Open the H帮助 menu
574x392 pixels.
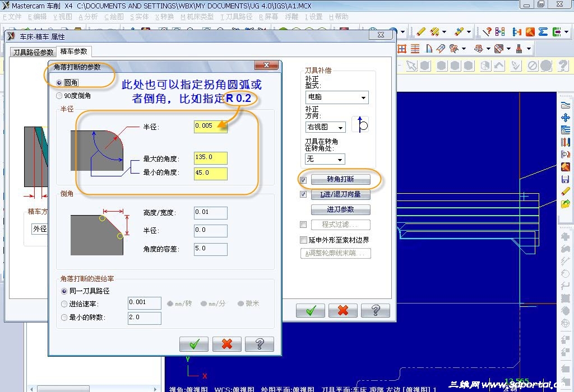click(339, 17)
